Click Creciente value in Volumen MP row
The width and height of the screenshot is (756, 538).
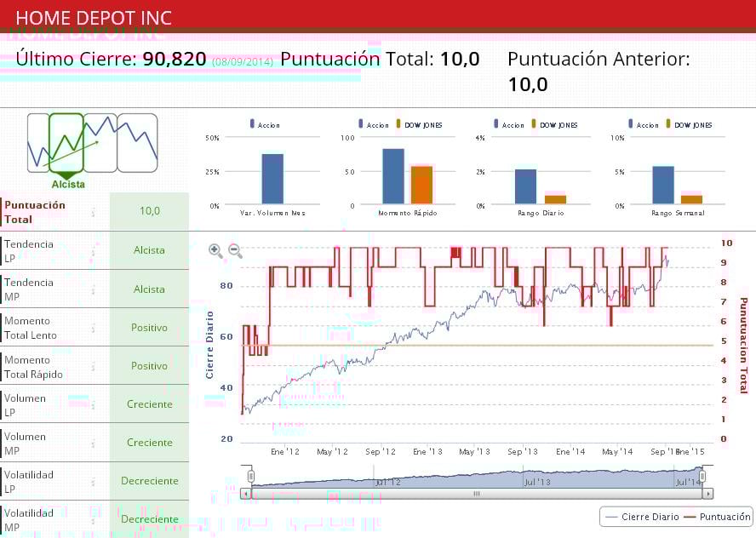(150, 443)
